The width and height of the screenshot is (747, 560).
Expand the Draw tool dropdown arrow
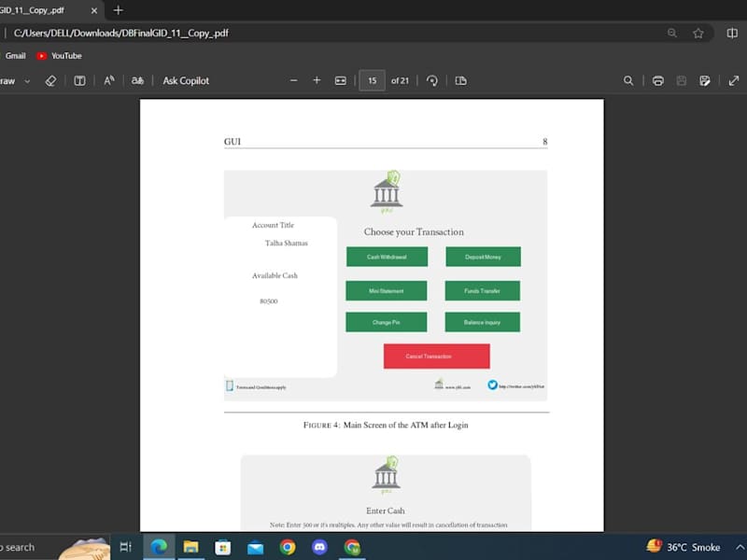tap(27, 81)
